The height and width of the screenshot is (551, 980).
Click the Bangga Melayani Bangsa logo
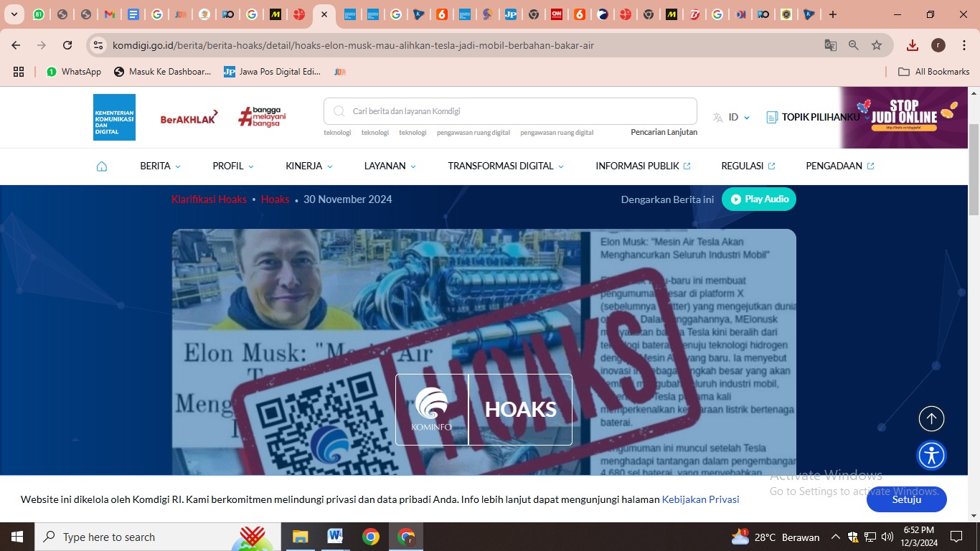pos(262,117)
